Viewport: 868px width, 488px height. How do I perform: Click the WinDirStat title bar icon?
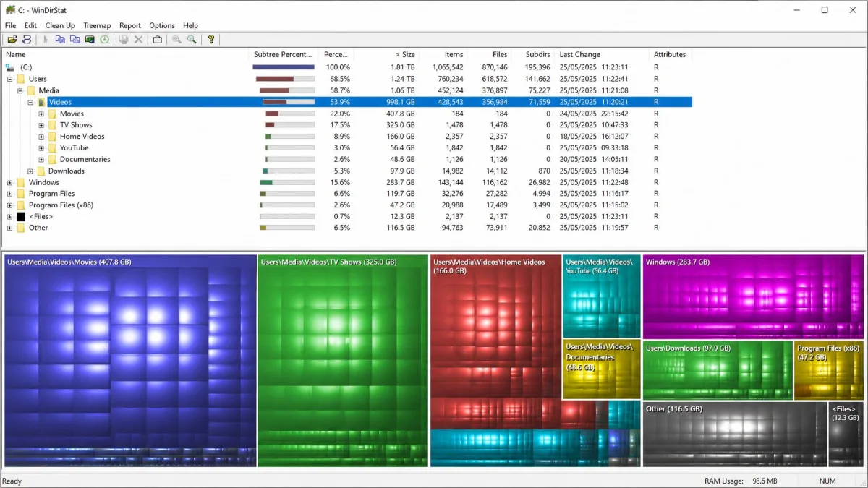(x=10, y=9)
